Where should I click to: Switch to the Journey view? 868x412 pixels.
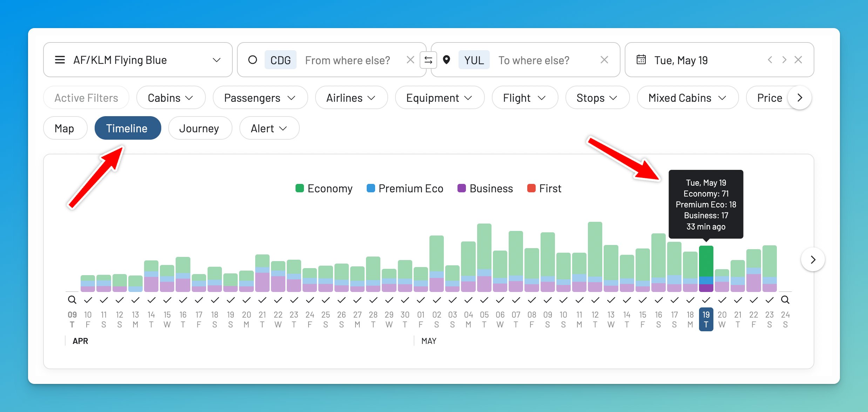coord(199,128)
